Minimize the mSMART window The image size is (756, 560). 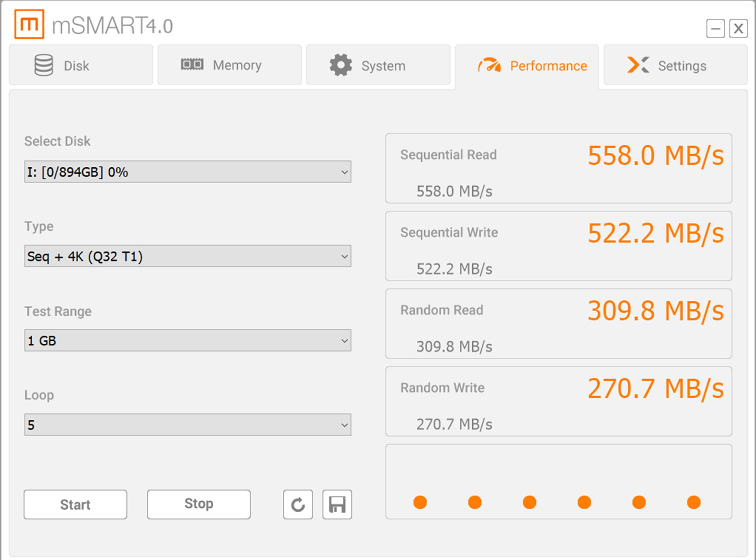pyautogui.click(x=715, y=29)
